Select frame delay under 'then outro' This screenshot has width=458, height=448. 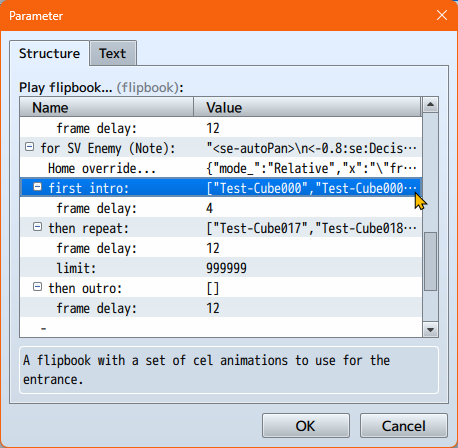97,308
